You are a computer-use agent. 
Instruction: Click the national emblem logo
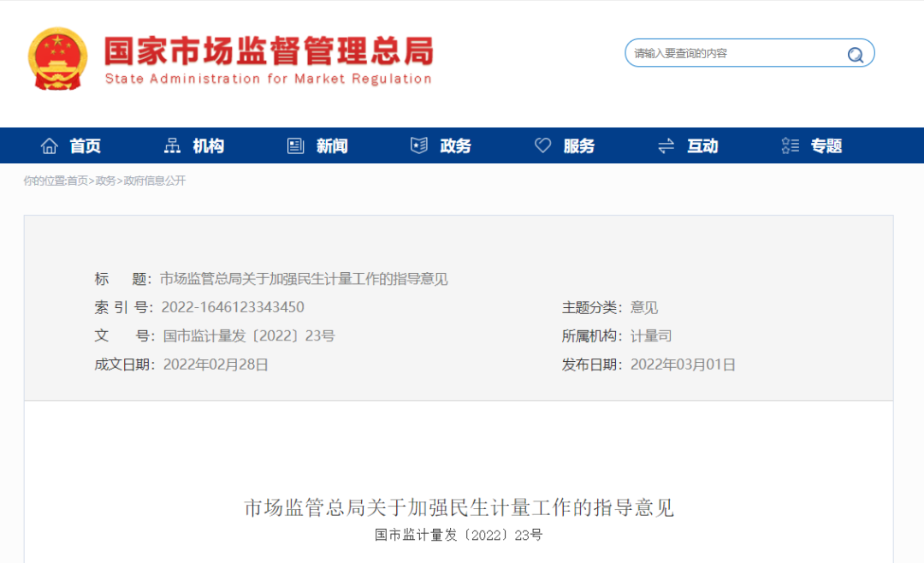58,59
